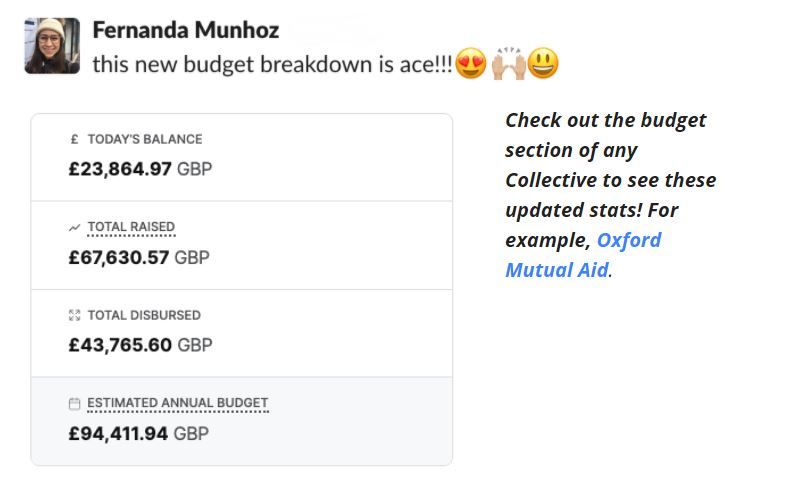Image resolution: width=809 pixels, height=480 pixels.
Task: Click the budget breakdown message text
Action: tap(272, 65)
